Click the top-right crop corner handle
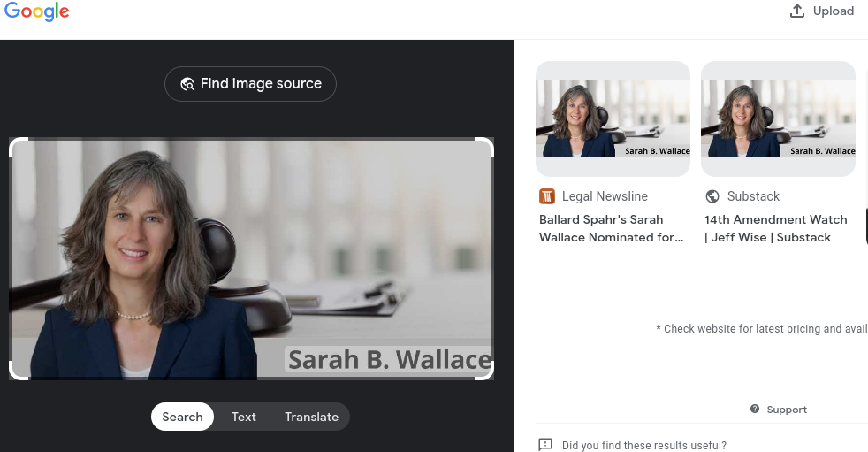Viewport: 868px width, 452px height. coord(484,147)
